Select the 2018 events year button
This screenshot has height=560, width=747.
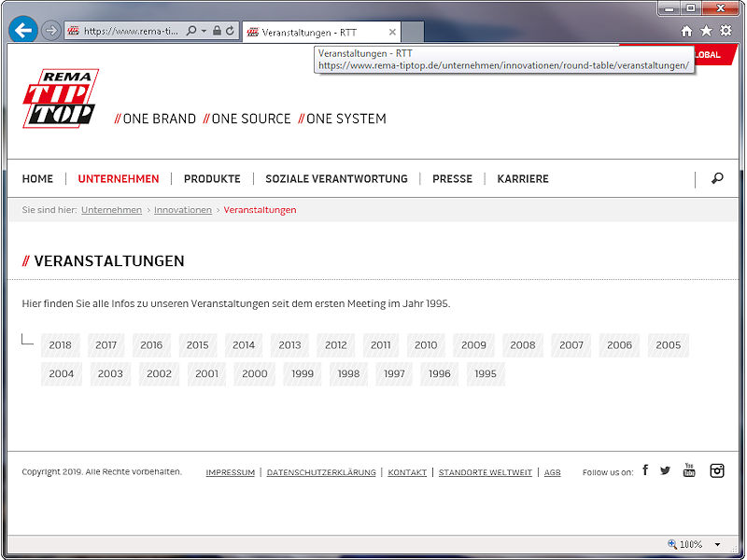pos(60,345)
